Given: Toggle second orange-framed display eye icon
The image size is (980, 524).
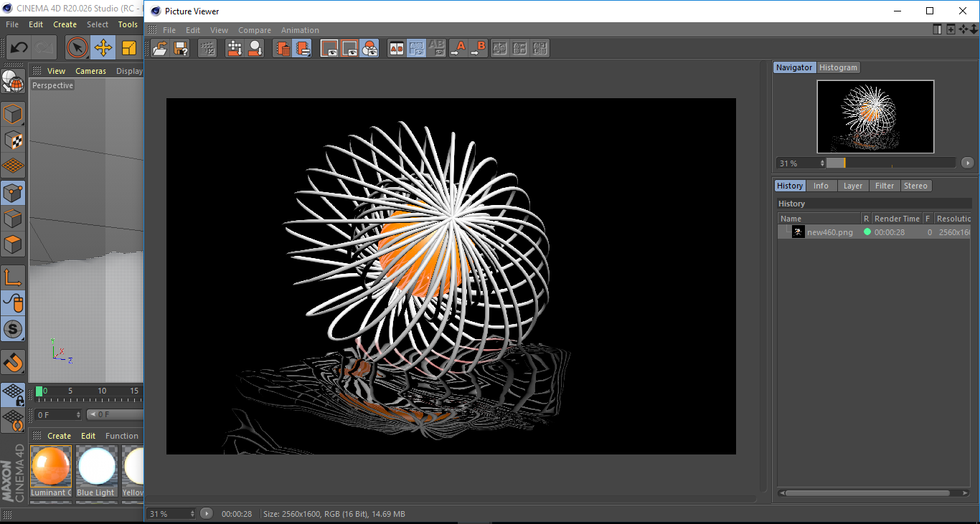Looking at the screenshot, I should point(349,48).
